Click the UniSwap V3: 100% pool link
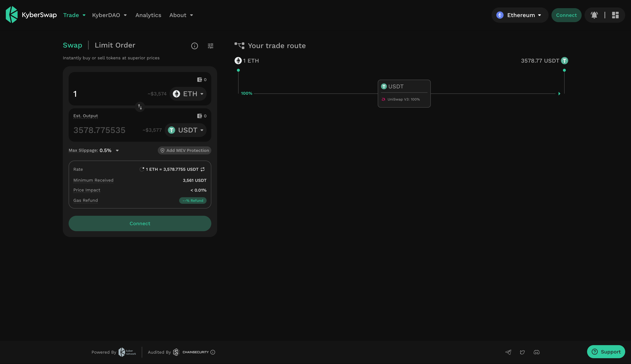Viewport: 631px width, 364px height. coord(401,99)
